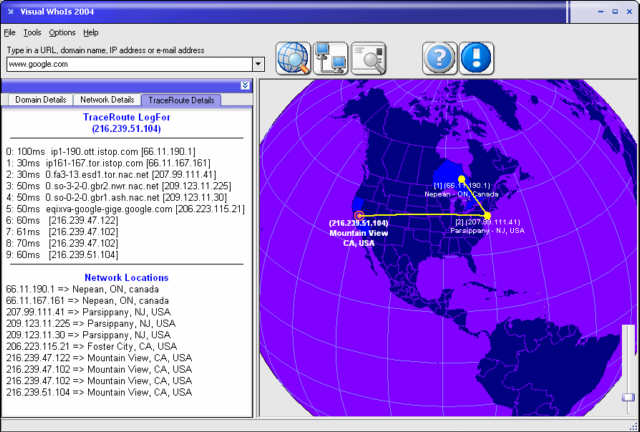640x432 pixels.
Task: Select hop 7 line 61ms 216.239.47.102
Action: pos(62,232)
